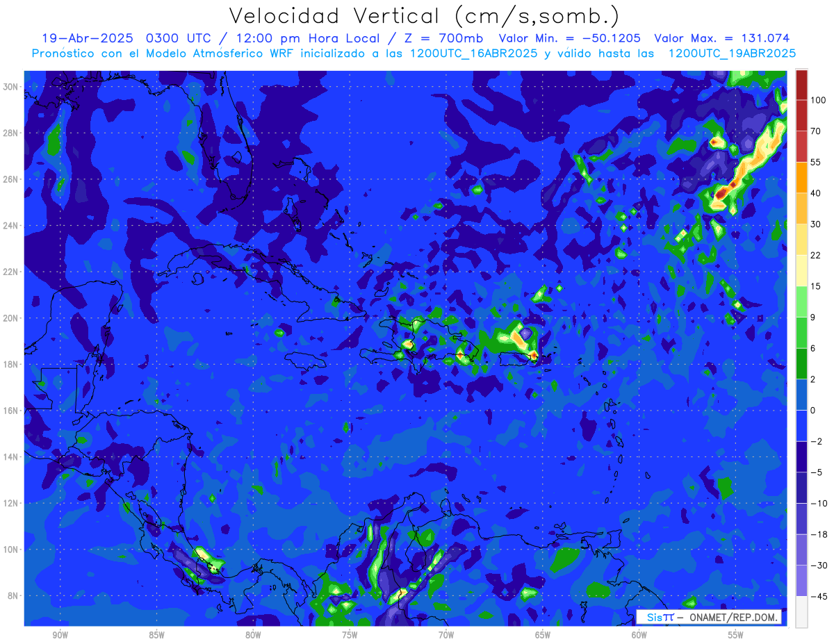This screenshot has height=644, width=834.
Task: Click the green color bar segment between 6 and 9
Action: [801, 332]
